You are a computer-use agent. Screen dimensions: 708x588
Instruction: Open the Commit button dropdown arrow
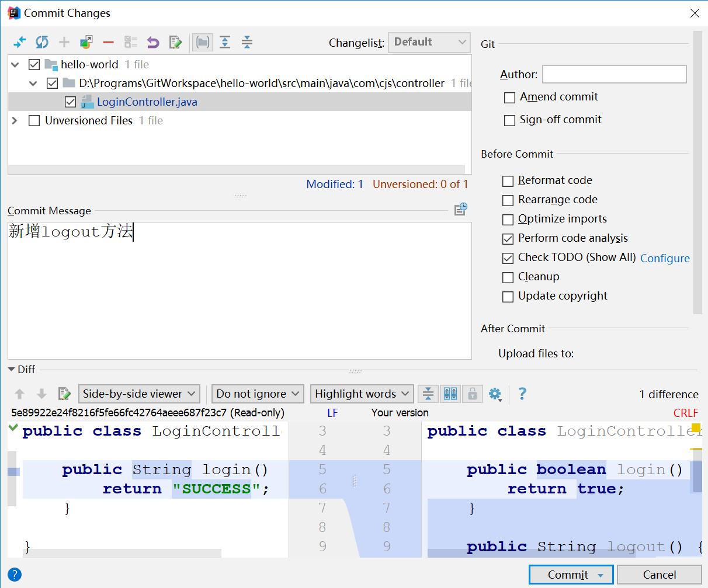601,575
